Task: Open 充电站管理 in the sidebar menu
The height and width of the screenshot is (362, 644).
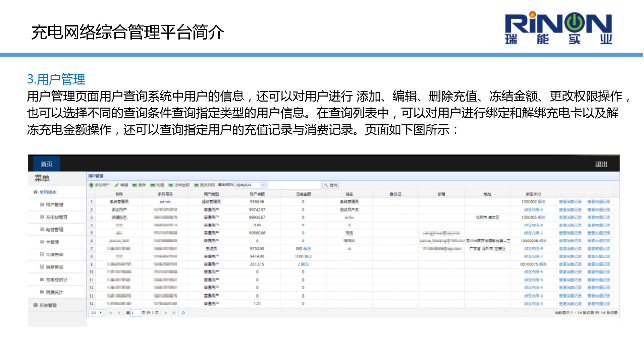Action: point(56,217)
